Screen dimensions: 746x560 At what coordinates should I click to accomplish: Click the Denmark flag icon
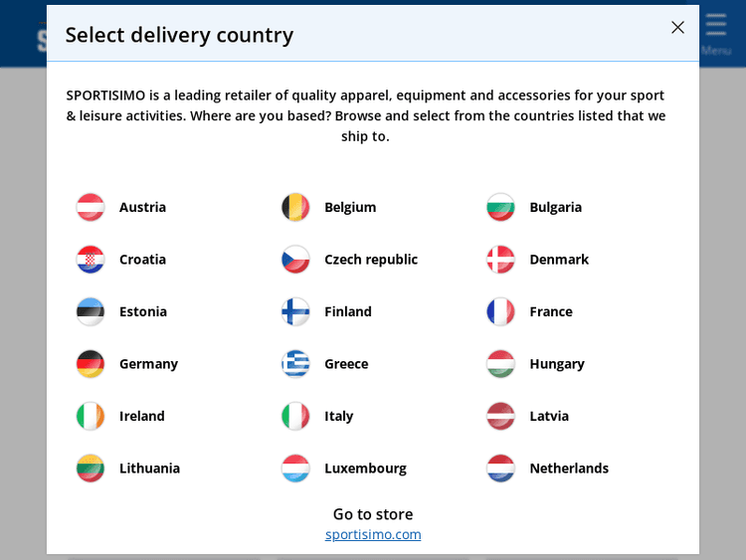500,260
